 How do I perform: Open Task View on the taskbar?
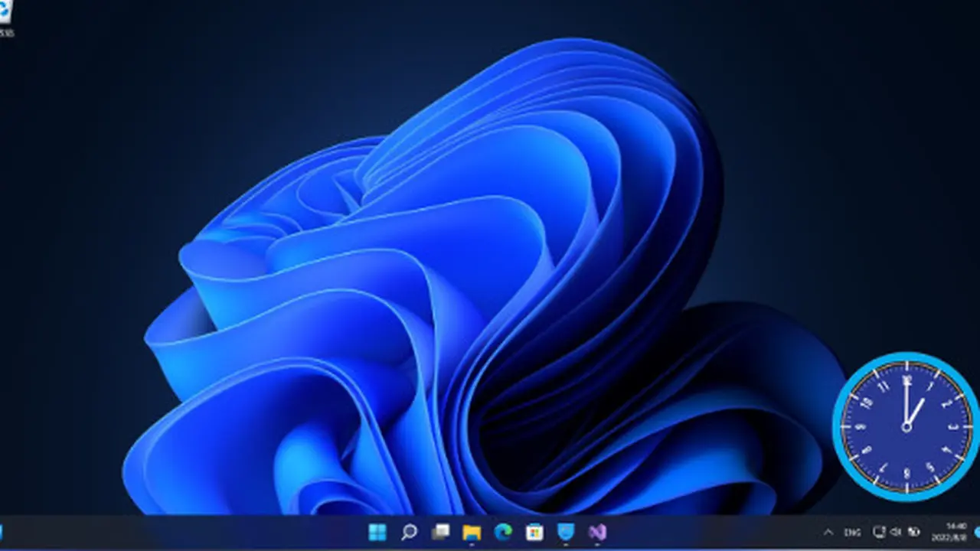click(440, 532)
